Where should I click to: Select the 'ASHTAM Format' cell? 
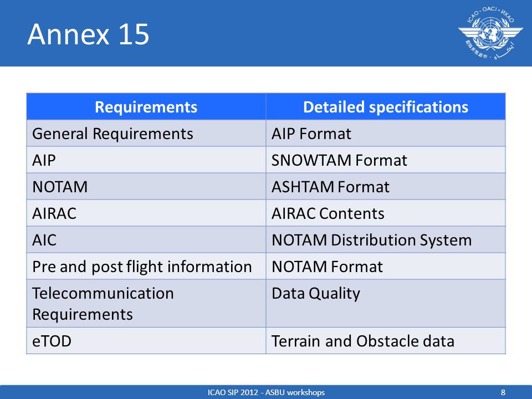click(386, 186)
